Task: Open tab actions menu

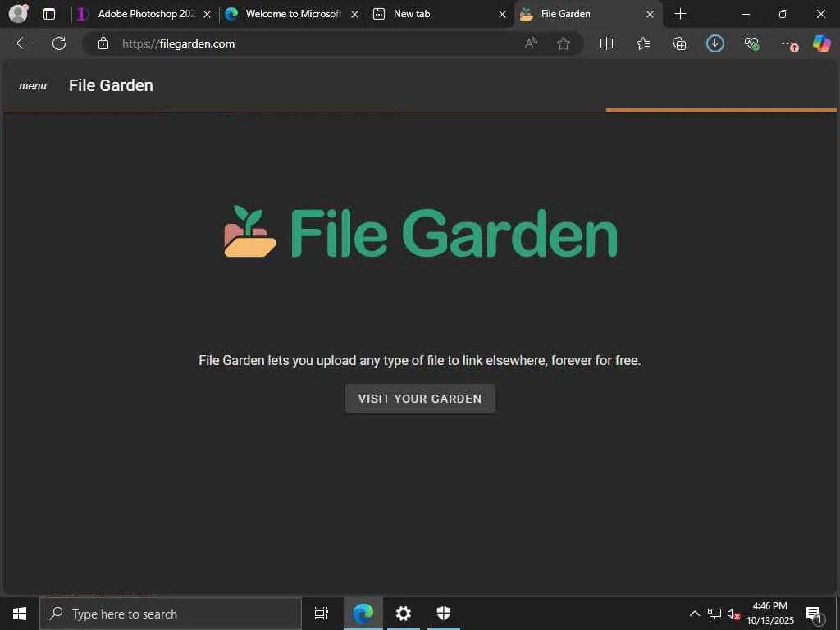Action: [48, 14]
